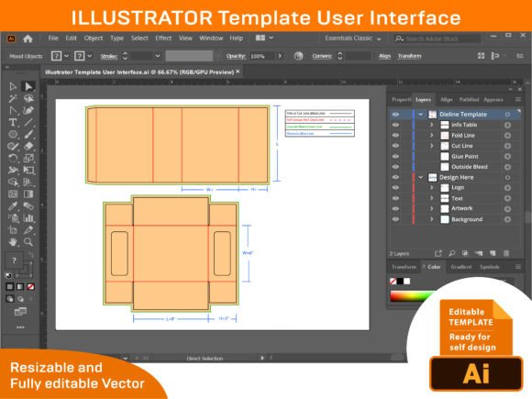Screen dimensions: 532x399
Task: Select the Scale tool
Action: coord(28,159)
